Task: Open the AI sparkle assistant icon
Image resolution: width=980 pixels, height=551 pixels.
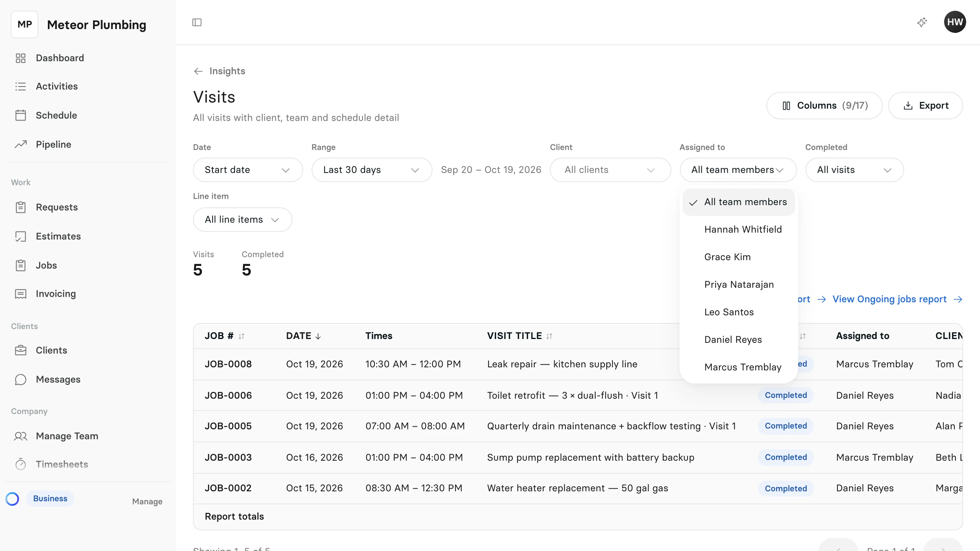Action: (922, 22)
